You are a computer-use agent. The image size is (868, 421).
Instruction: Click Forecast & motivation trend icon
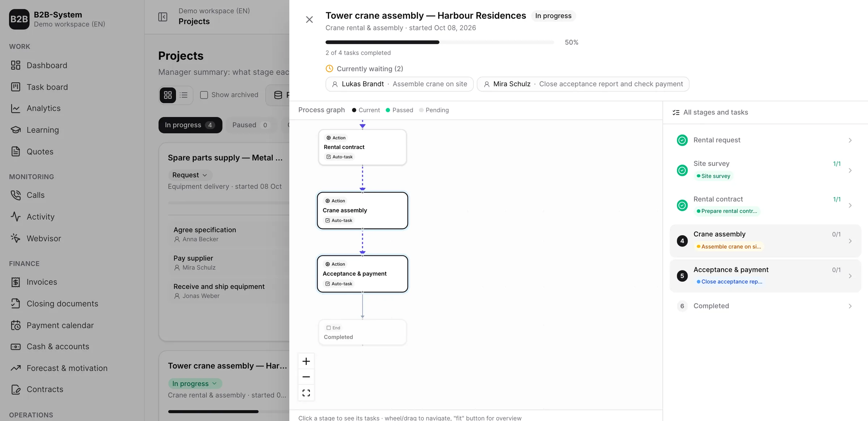(16, 368)
